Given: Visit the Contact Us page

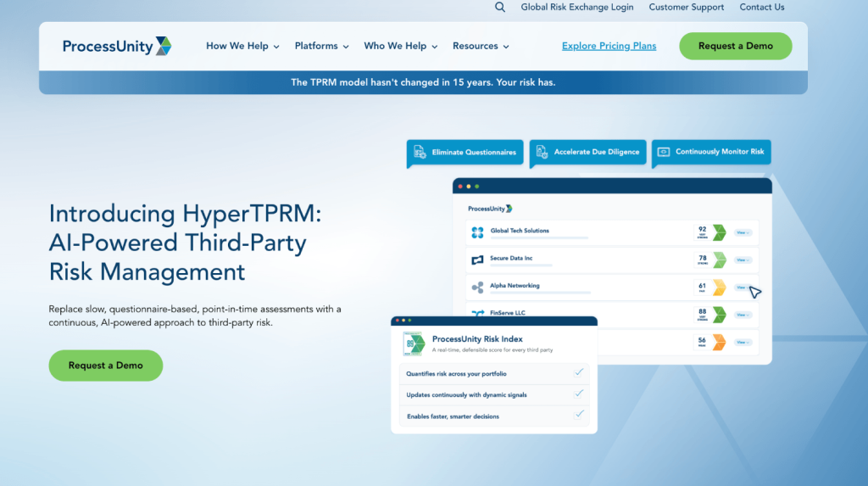Looking at the screenshot, I should point(762,7).
